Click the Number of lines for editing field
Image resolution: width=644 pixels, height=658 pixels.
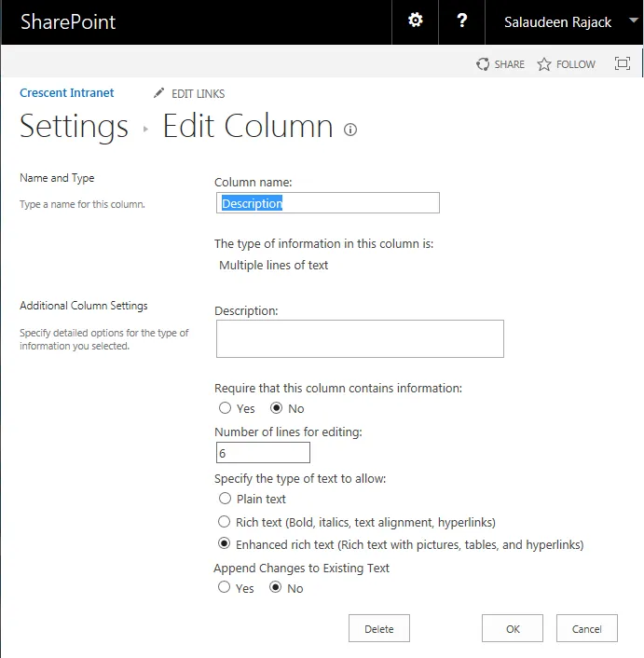[x=262, y=453]
